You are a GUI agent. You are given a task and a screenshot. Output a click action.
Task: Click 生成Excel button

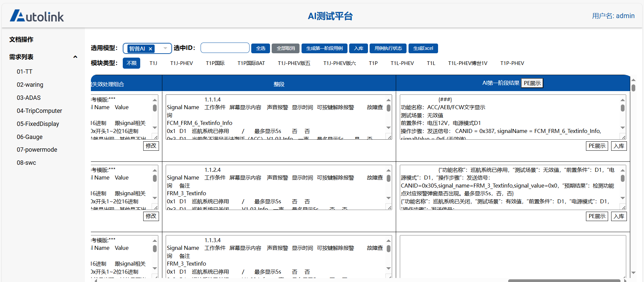[x=423, y=48]
